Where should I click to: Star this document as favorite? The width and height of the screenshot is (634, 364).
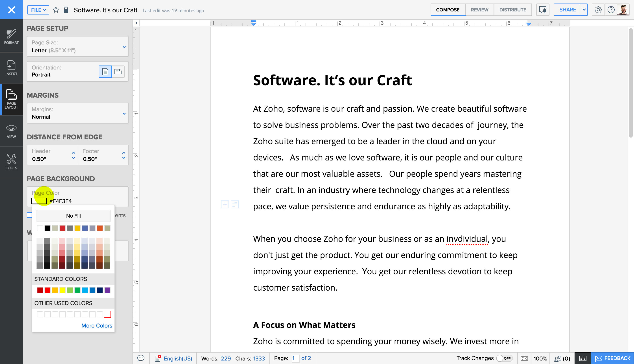(x=56, y=10)
